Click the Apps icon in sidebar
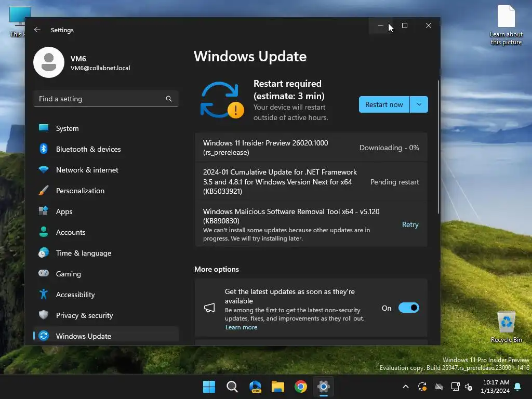532x399 pixels. coord(44,211)
